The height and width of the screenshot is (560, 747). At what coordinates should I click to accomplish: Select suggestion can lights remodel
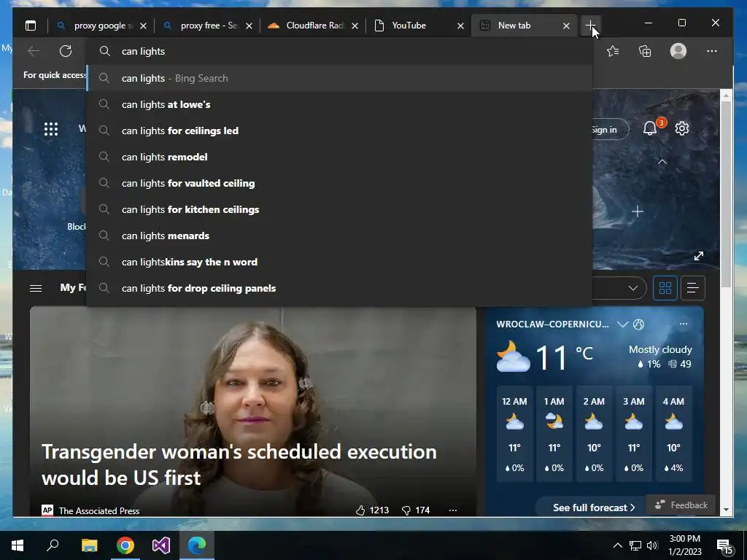[x=339, y=157]
